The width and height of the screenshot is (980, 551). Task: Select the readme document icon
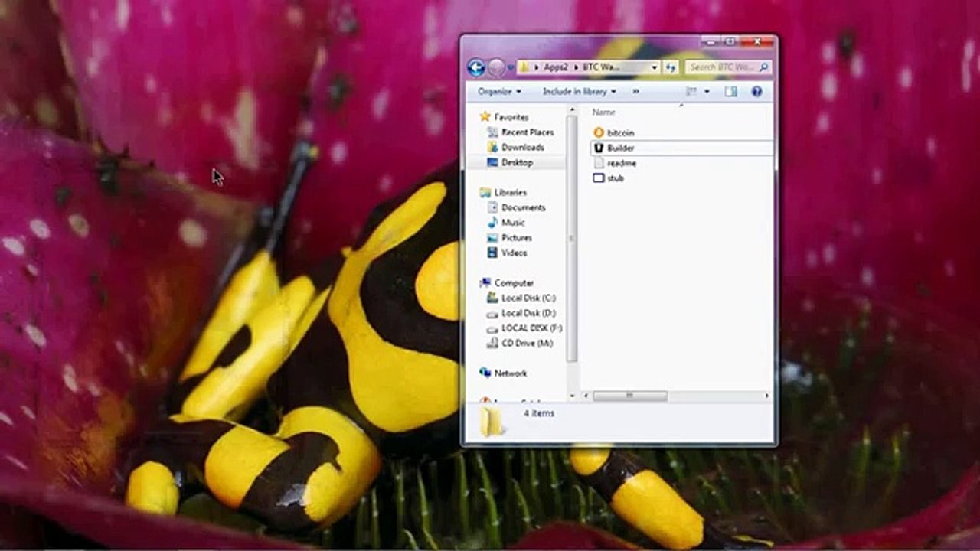click(599, 163)
